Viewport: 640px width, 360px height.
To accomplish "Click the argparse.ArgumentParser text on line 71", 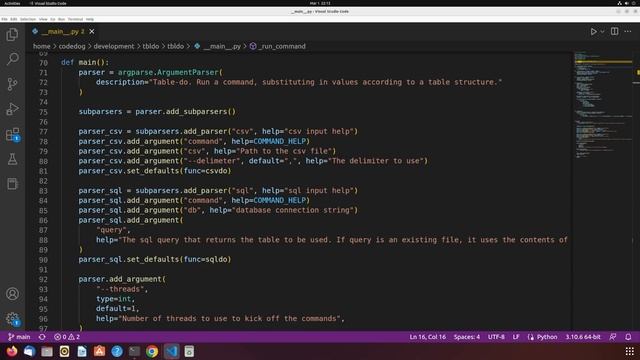I will pyautogui.click(x=168, y=72).
